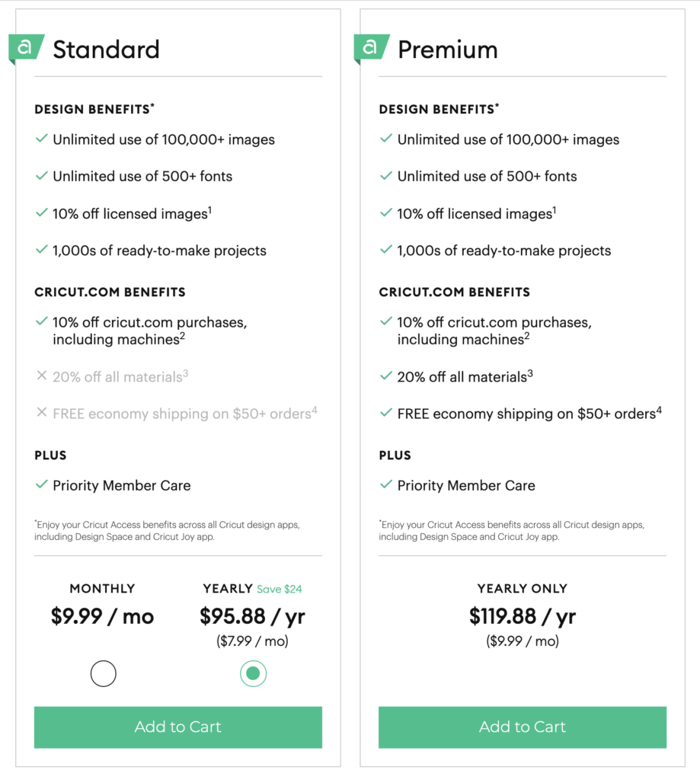
Task: Click the Standard 10% off licensed images text
Action: click(133, 213)
